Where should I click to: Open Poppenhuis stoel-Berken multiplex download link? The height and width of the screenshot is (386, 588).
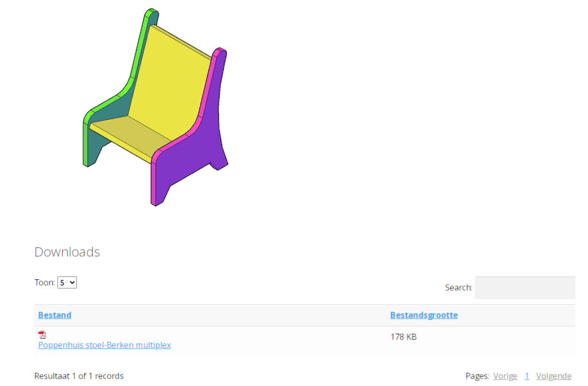point(105,345)
